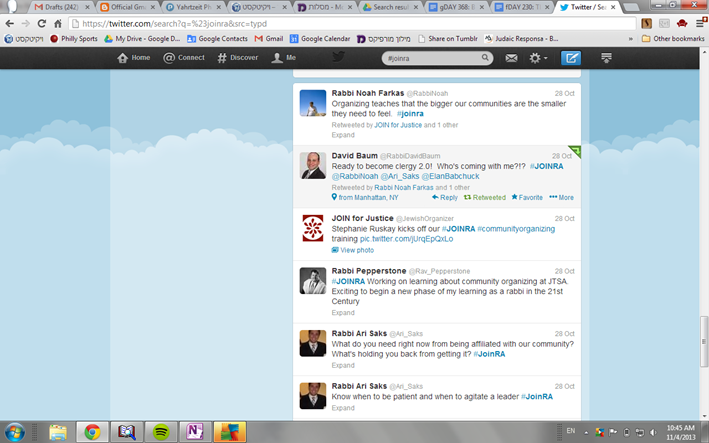The height and width of the screenshot is (443, 709).
Task: Expand Rabbi Noah Farkas tweet
Action: click(x=343, y=135)
